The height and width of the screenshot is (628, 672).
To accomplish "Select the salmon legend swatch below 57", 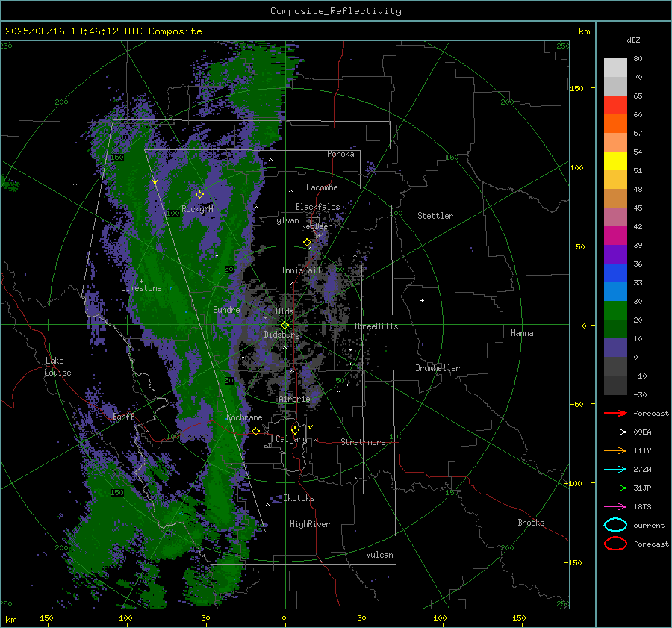I will 615,143.
